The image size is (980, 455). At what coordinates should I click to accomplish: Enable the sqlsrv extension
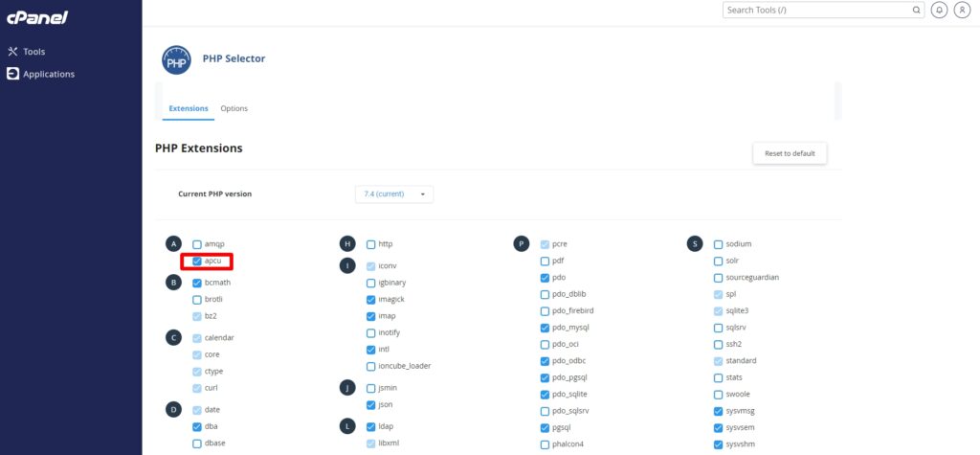coord(718,328)
